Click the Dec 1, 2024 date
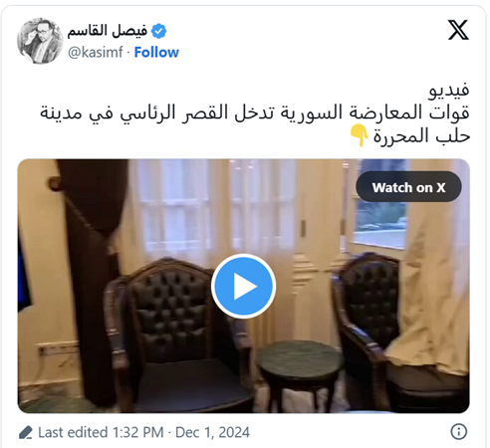490x448 pixels. (x=212, y=432)
